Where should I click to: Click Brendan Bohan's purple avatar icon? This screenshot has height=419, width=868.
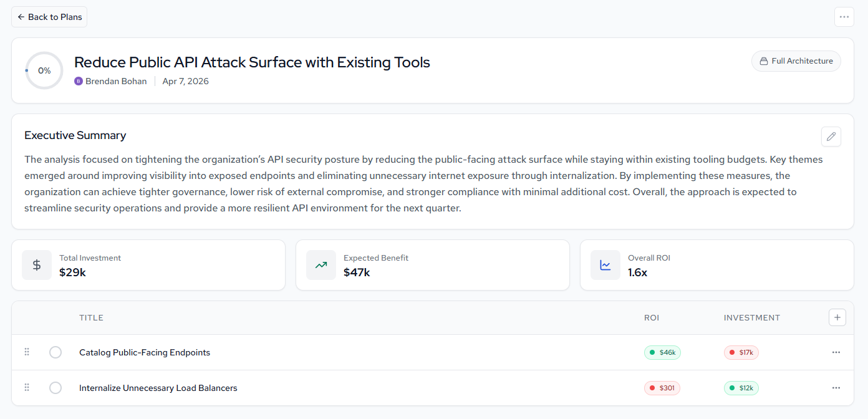(x=79, y=81)
